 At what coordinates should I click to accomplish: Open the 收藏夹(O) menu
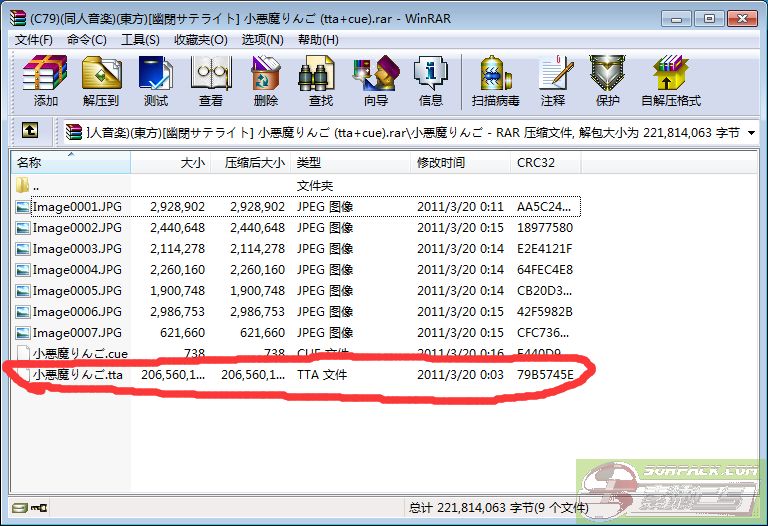[201, 40]
